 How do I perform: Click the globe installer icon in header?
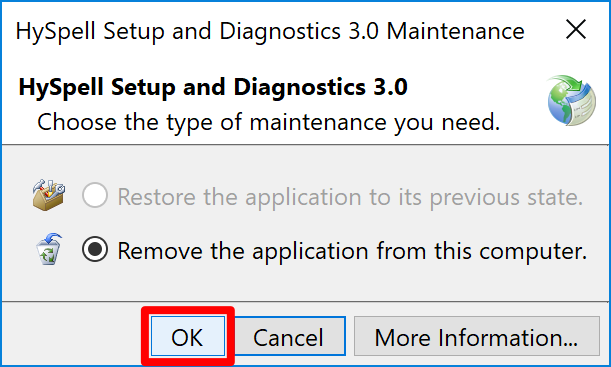(571, 101)
